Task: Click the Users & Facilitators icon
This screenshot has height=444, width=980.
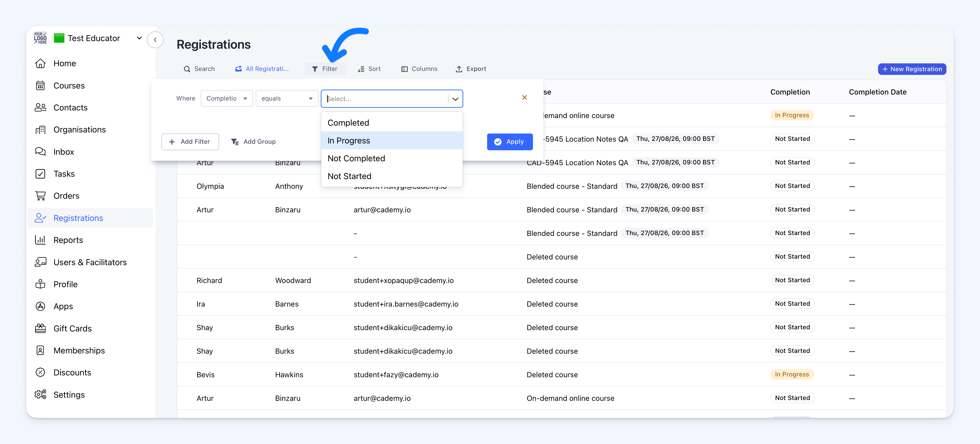Action: coord(40,262)
